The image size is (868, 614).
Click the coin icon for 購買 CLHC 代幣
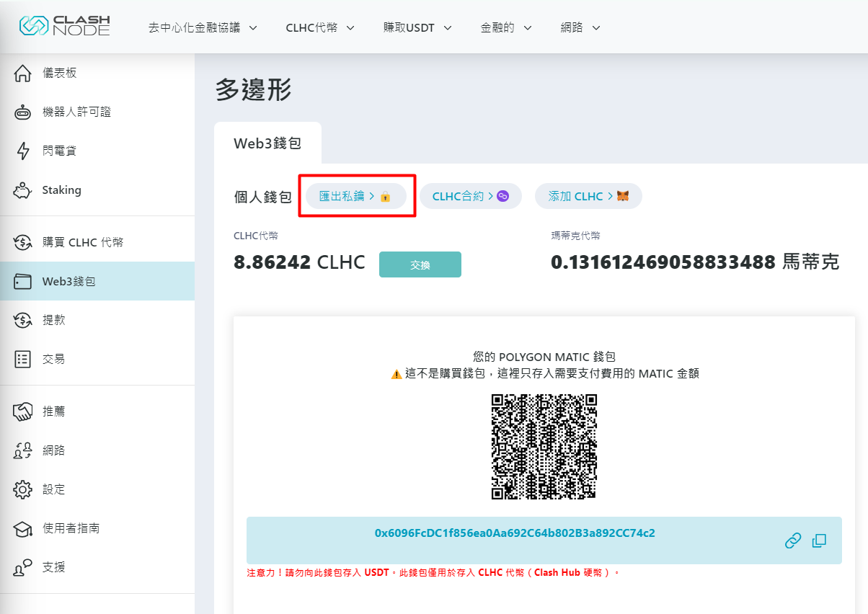coord(23,242)
